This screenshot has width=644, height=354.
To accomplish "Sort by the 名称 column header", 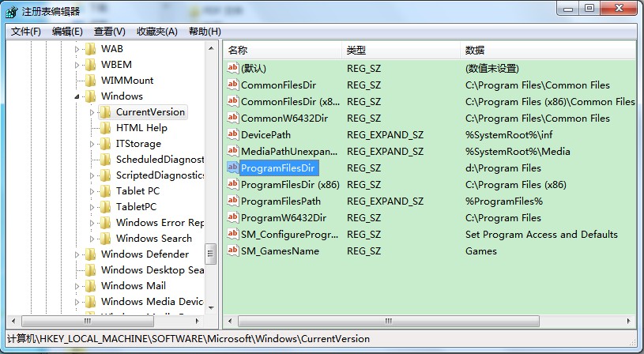I will (x=283, y=51).
